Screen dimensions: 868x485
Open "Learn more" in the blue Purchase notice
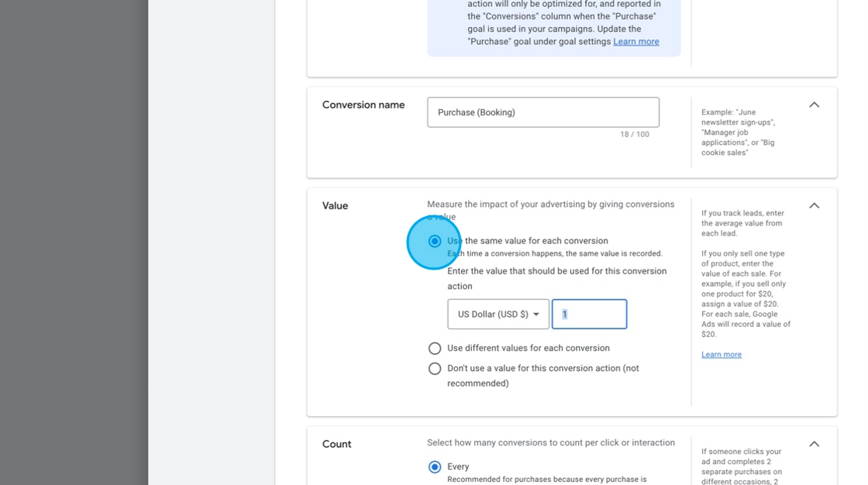[x=636, y=41]
